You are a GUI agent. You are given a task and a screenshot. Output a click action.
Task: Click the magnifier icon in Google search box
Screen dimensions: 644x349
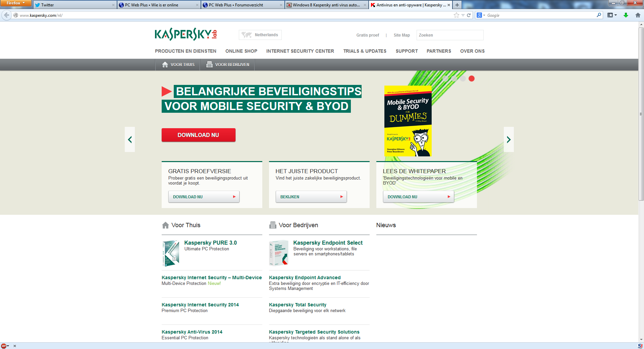599,15
